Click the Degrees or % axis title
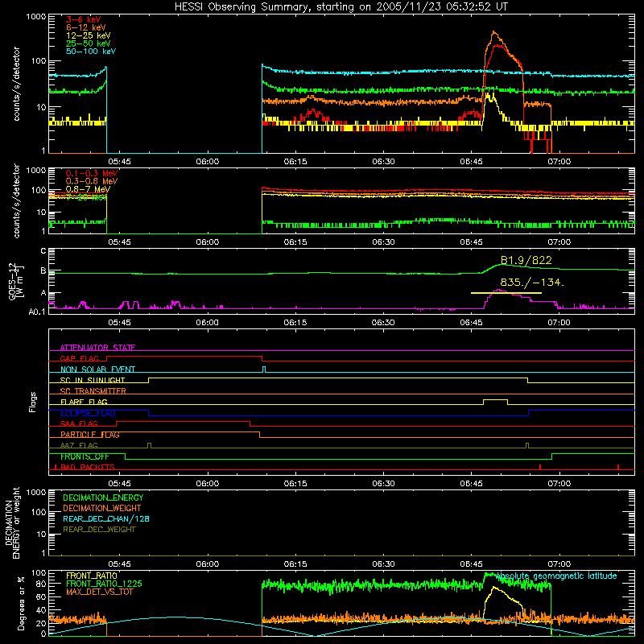The image size is (644, 644). click(21, 603)
